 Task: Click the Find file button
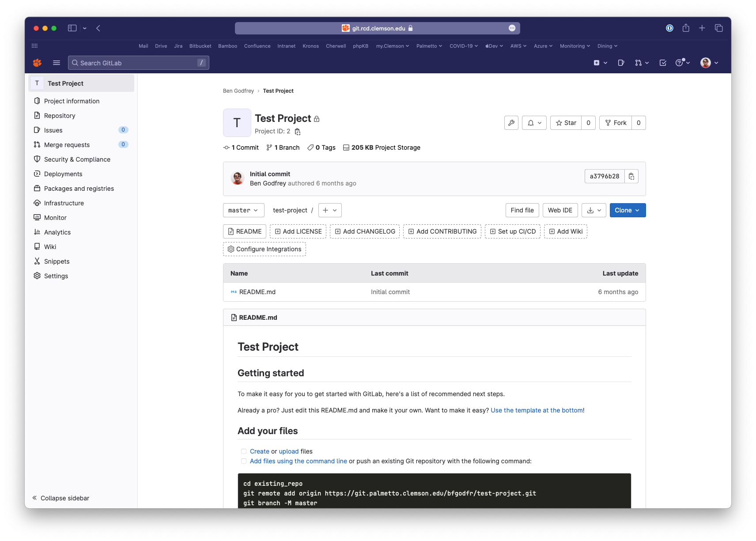click(x=522, y=210)
